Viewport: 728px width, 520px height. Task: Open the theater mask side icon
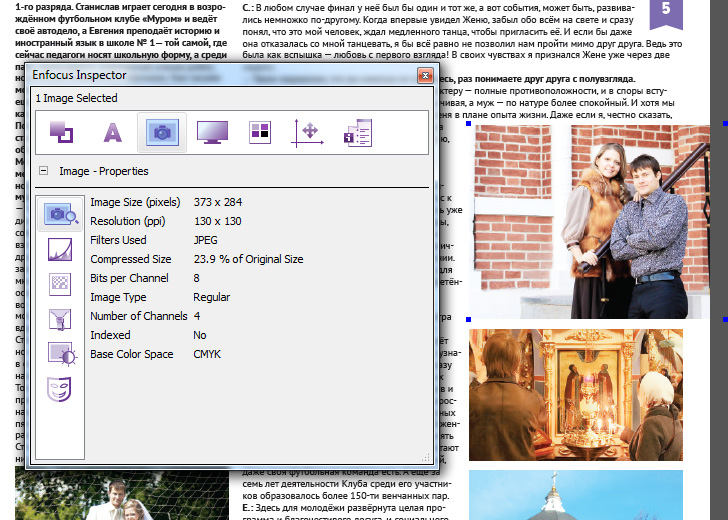click(x=59, y=389)
